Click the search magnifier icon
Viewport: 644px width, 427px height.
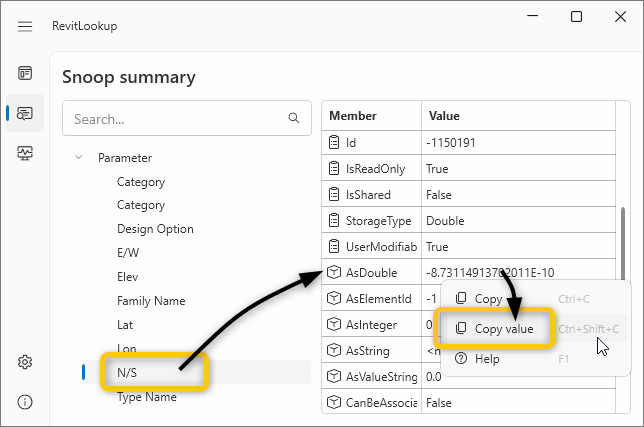(x=294, y=118)
